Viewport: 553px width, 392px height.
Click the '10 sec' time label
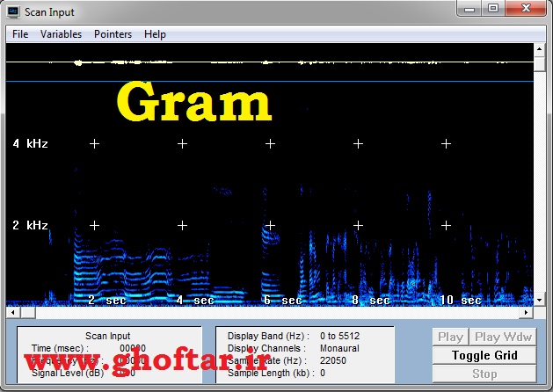[x=460, y=301]
